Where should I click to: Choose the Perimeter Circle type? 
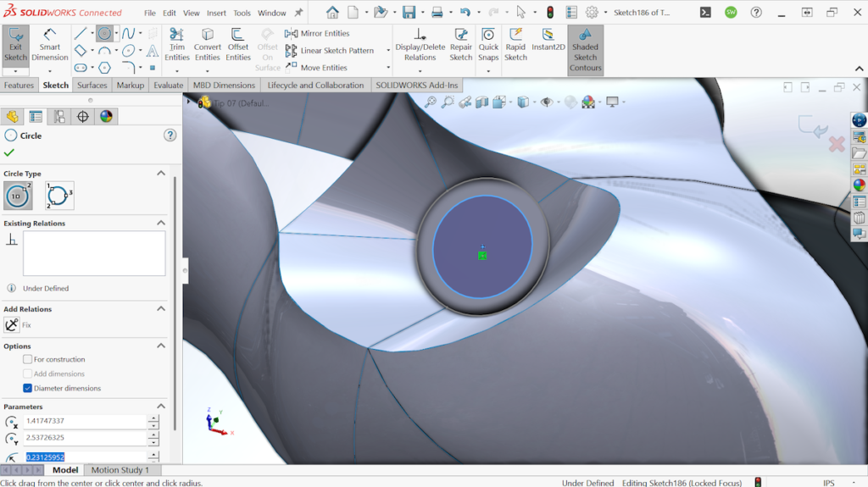59,196
